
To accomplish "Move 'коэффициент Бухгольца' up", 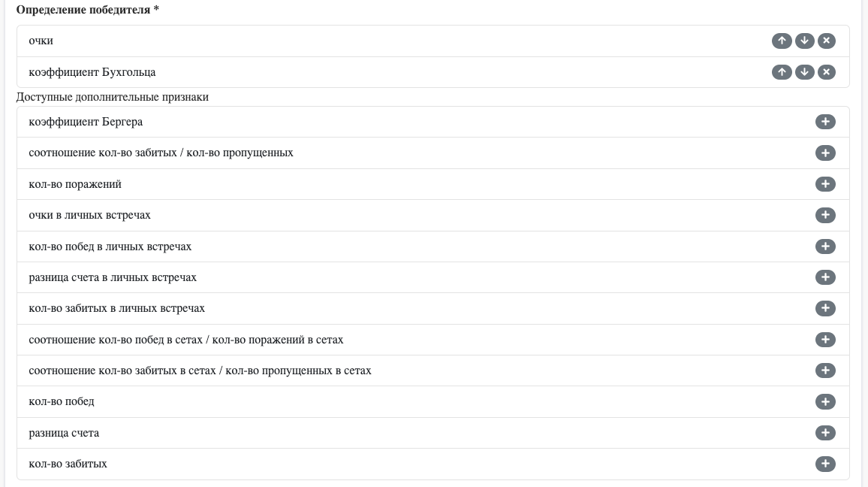I will (782, 72).
